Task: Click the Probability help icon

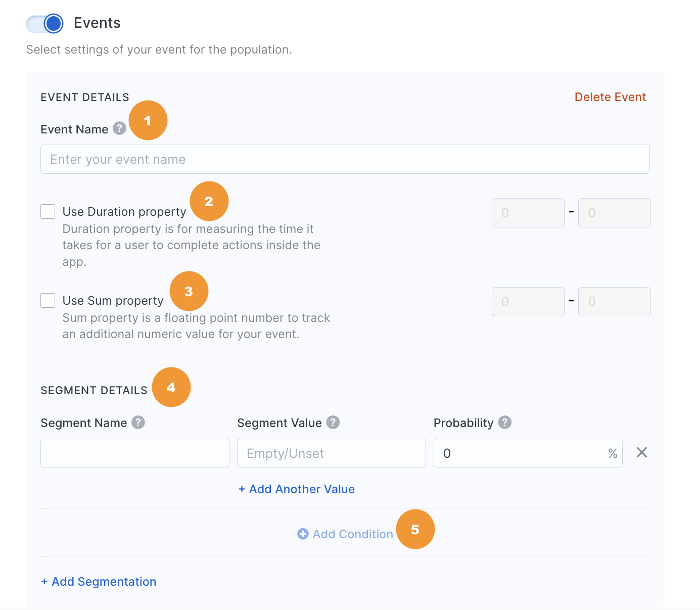Action: [504, 422]
